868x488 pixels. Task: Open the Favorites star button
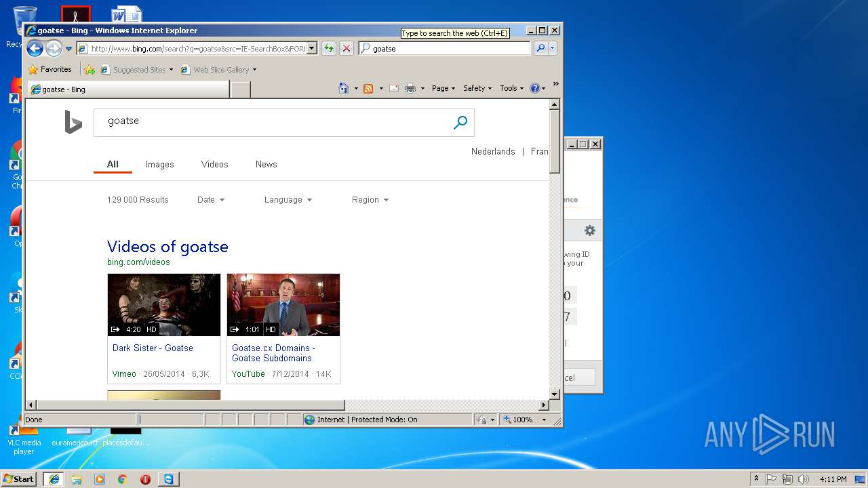point(50,69)
